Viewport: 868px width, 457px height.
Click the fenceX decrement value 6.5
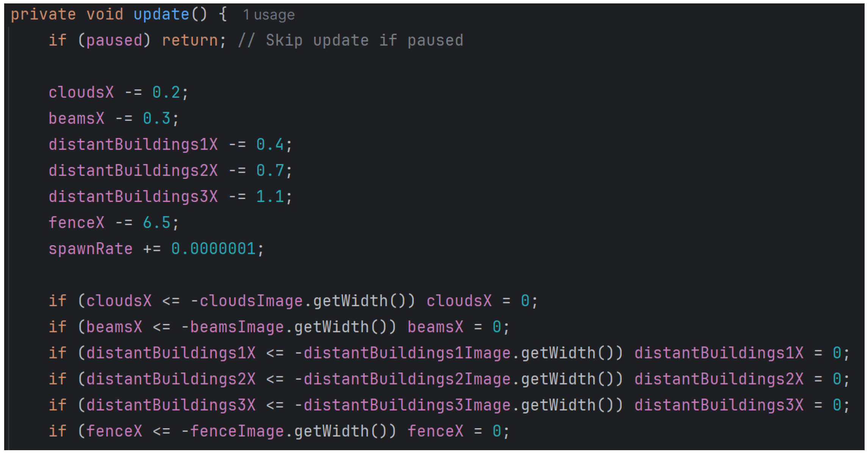coord(156,223)
